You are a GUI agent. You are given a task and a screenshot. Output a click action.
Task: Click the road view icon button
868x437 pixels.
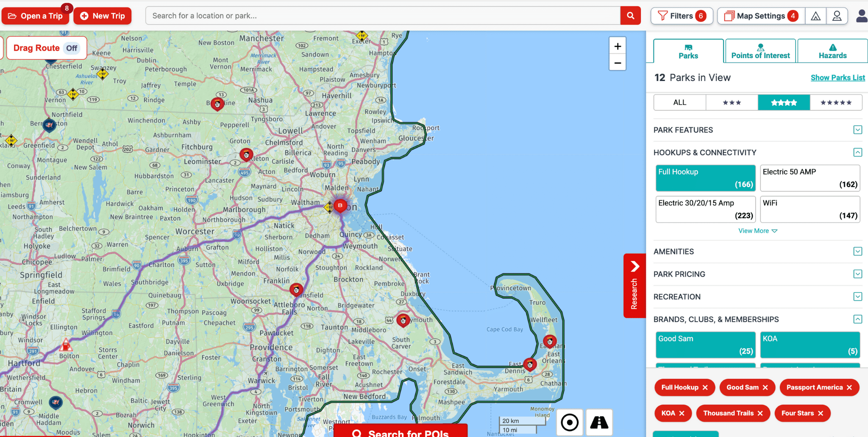pyautogui.click(x=599, y=422)
